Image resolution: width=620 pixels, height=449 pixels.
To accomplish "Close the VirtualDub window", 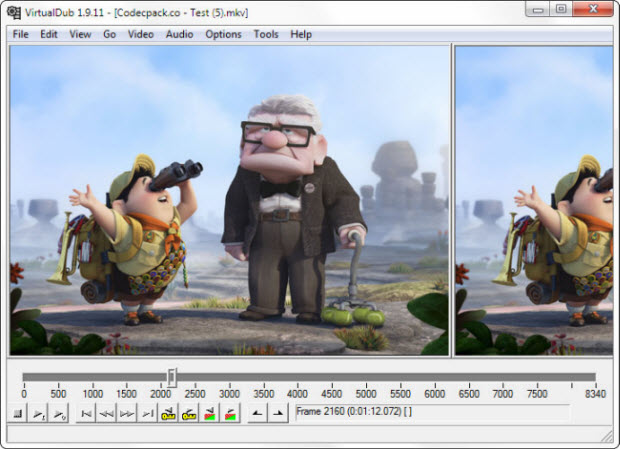I will pos(593,9).
